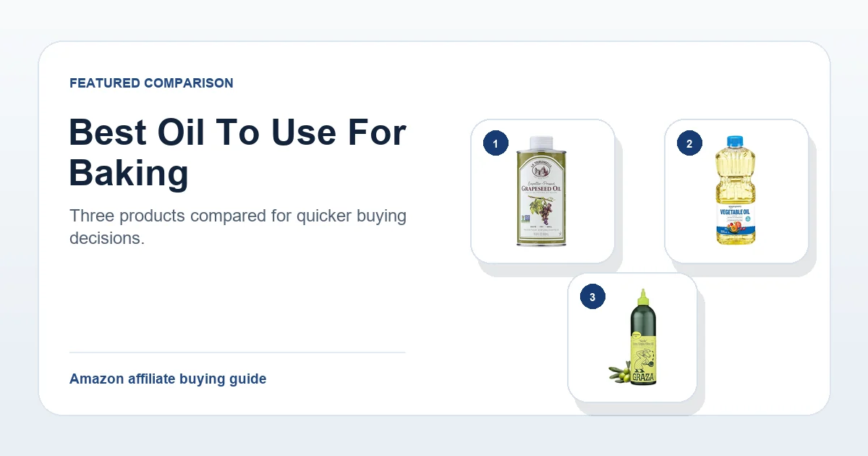The width and height of the screenshot is (868, 456).
Task: Click the Amazon affiliate buying guide text
Action: tap(168, 379)
